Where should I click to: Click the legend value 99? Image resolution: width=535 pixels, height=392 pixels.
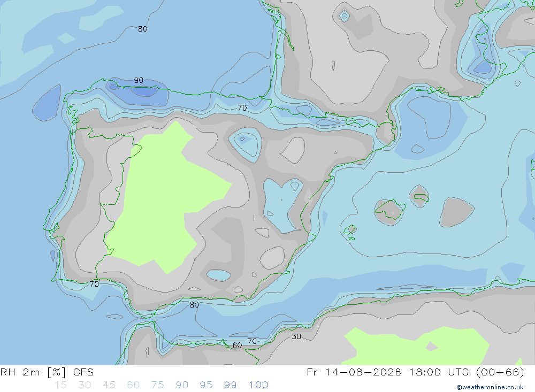pyautogui.click(x=230, y=385)
